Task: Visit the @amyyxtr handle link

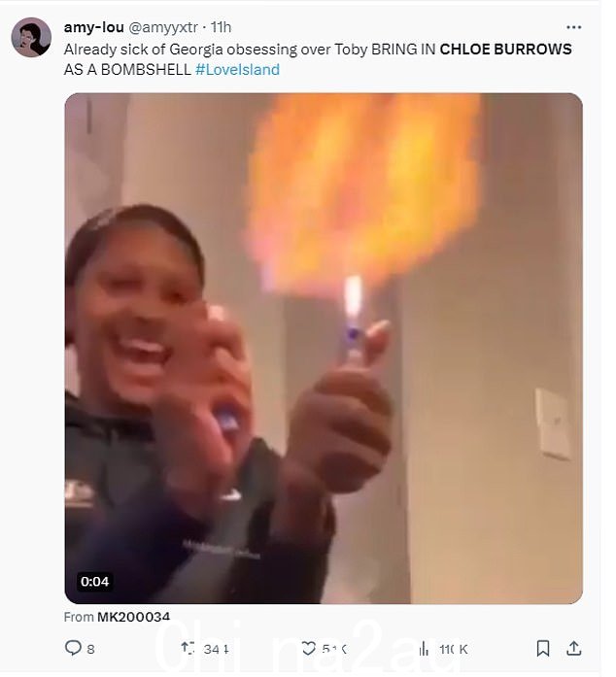Action: 163,27
